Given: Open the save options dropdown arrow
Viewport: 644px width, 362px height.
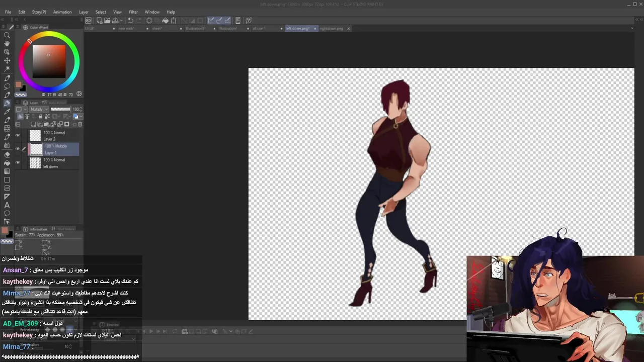Looking at the screenshot, I should coord(121,21).
